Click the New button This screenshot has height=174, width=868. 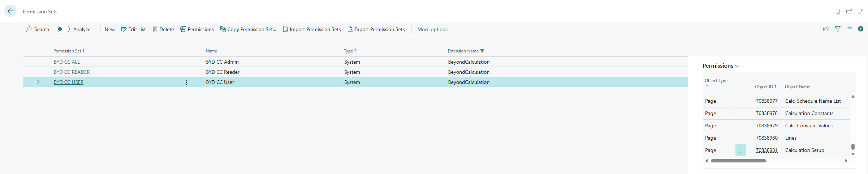tap(106, 29)
